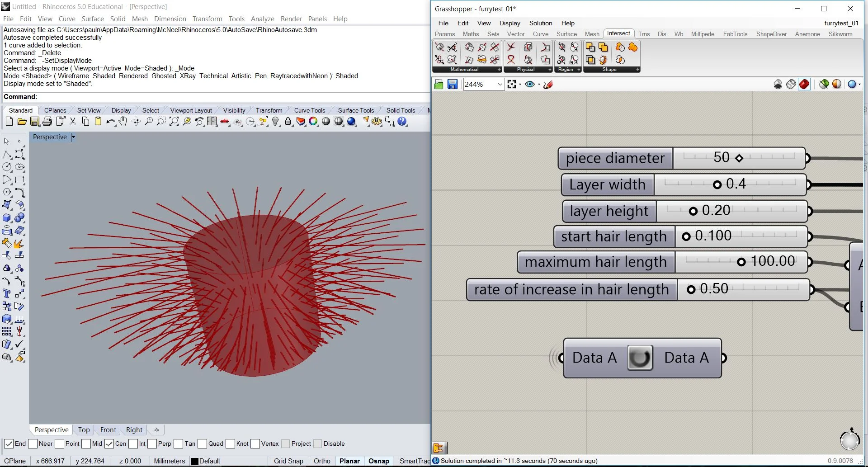The height and width of the screenshot is (467, 868).
Task: Open the preview settings sphere dropdown
Action: click(859, 84)
